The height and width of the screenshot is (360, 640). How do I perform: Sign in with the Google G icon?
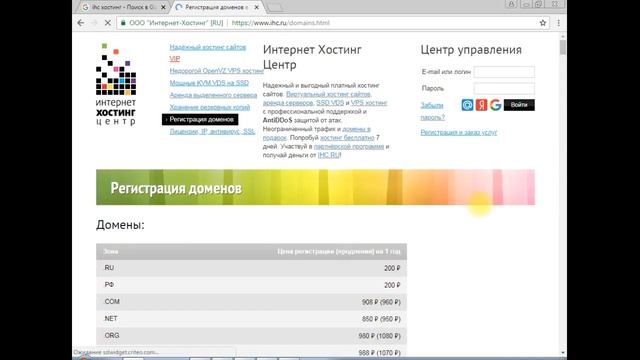point(496,105)
